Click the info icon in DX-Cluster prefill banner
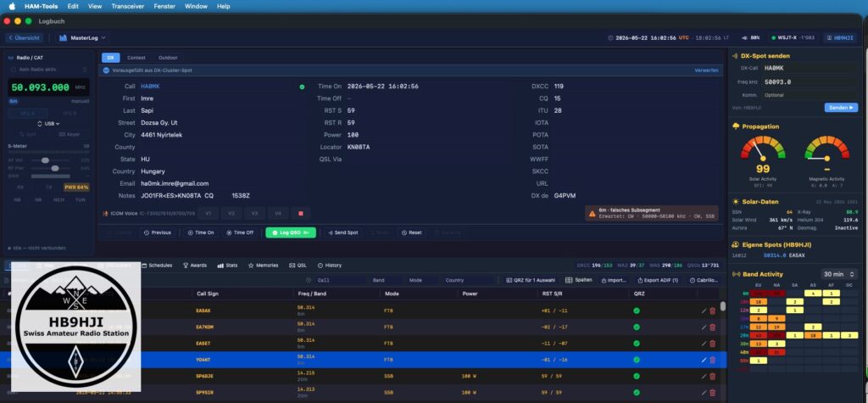This screenshot has width=868, height=403. [x=106, y=70]
